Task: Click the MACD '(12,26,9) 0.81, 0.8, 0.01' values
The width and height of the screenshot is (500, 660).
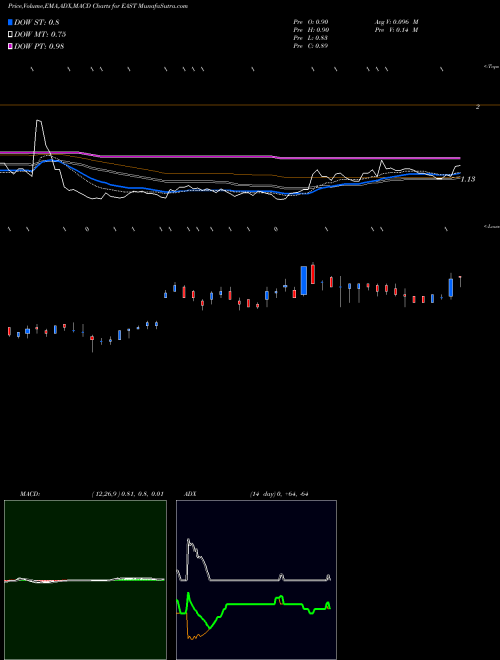Action: click(x=127, y=494)
